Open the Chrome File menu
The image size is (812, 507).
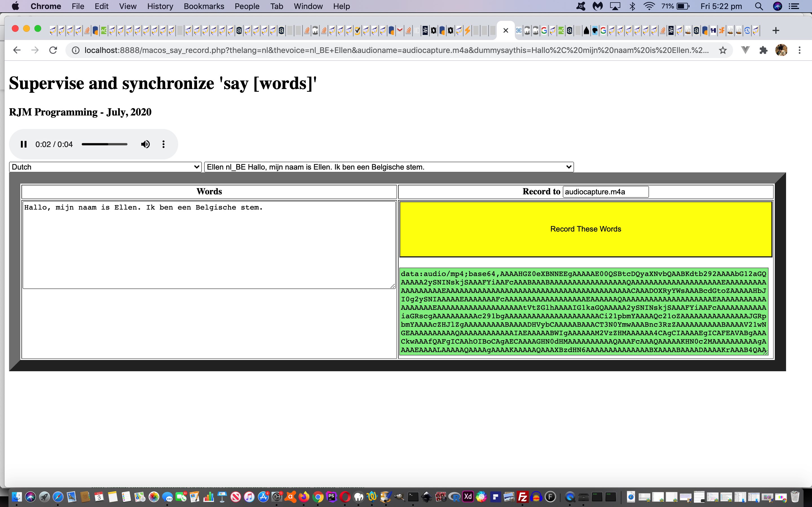click(78, 6)
